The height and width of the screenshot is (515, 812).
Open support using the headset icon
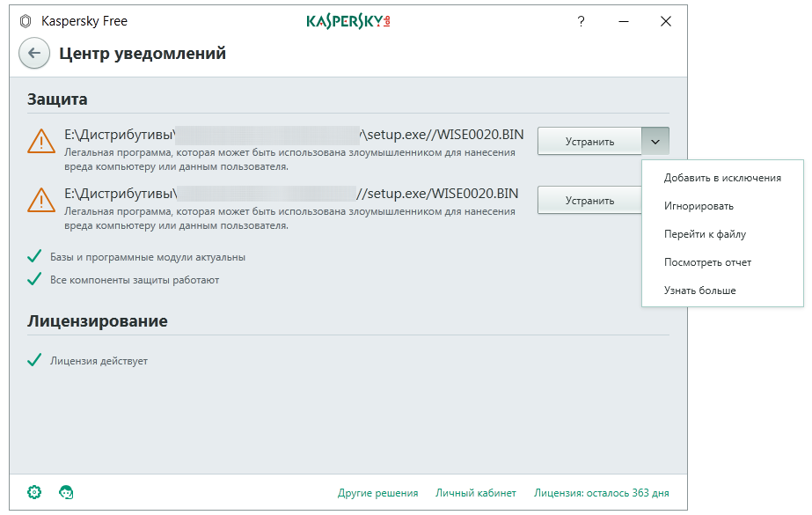[67, 494]
